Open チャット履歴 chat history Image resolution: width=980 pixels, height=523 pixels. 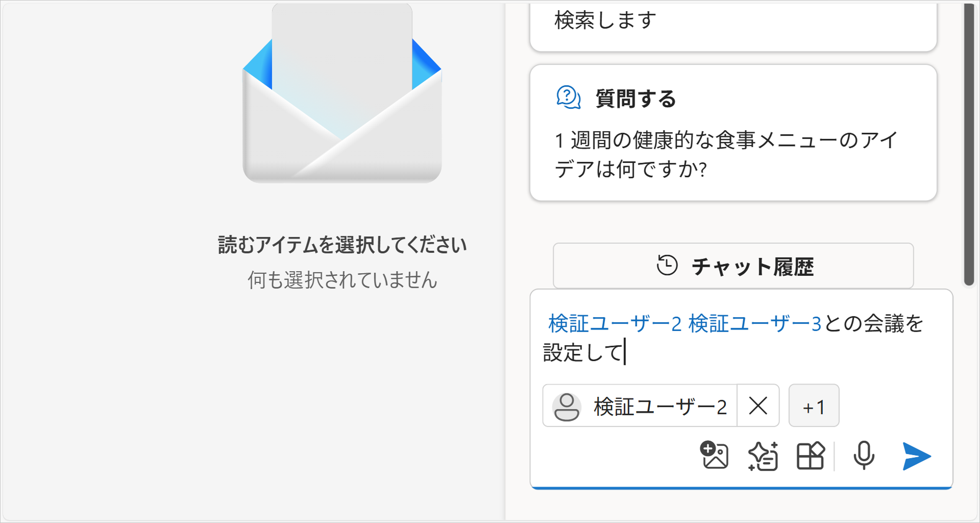[733, 266]
